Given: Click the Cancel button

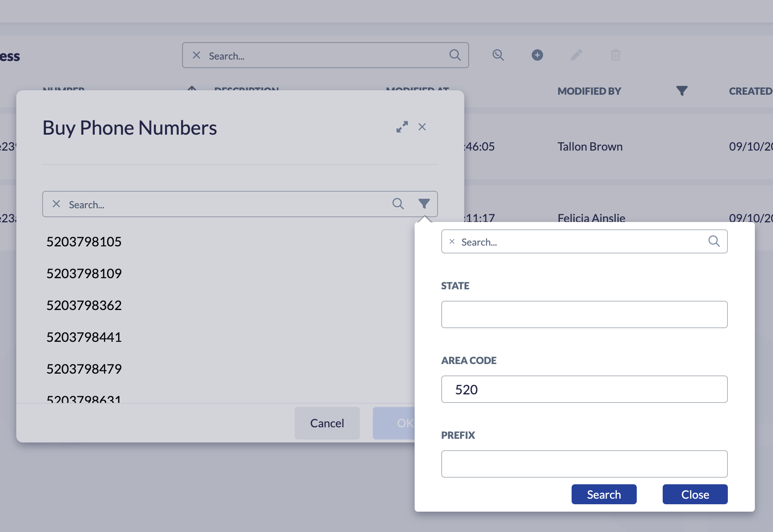Looking at the screenshot, I should [x=327, y=423].
